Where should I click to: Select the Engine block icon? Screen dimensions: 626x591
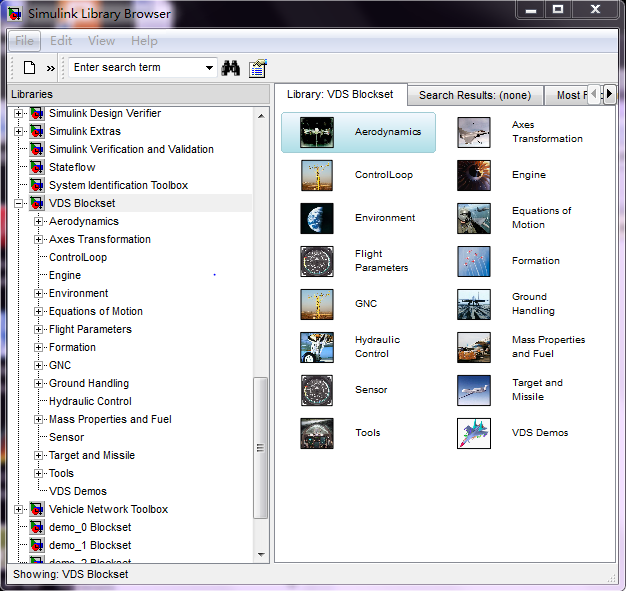(473, 176)
